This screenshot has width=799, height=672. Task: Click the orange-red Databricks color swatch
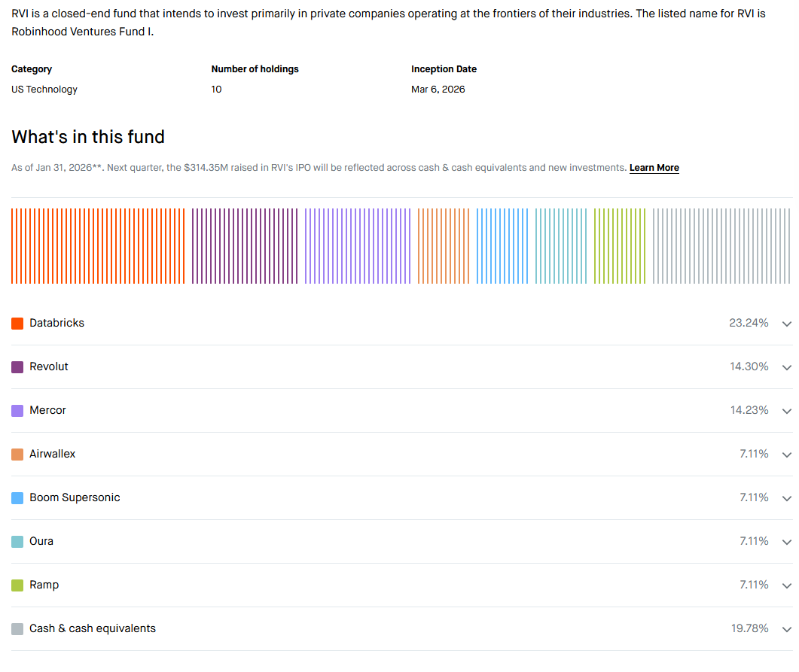click(x=17, y=324)
